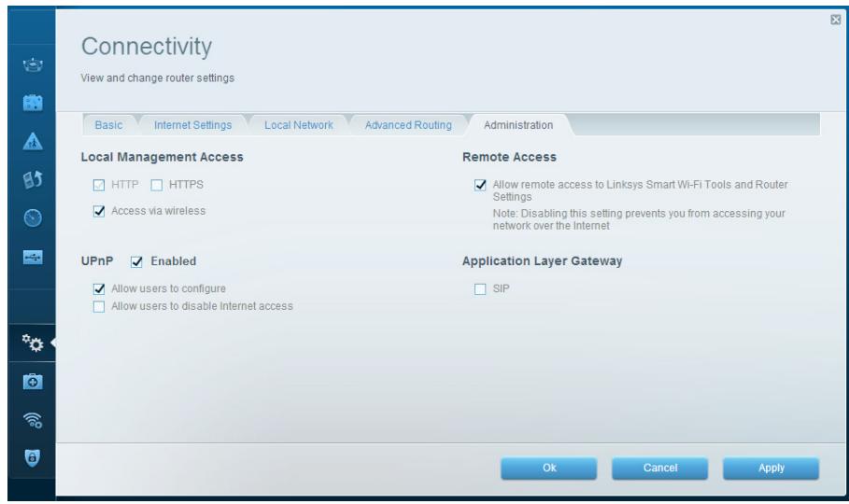Viewport: 849px width, 504px height.
Task: Toggle Access via wireless checkbox
Action: click(x=99, y=211)
